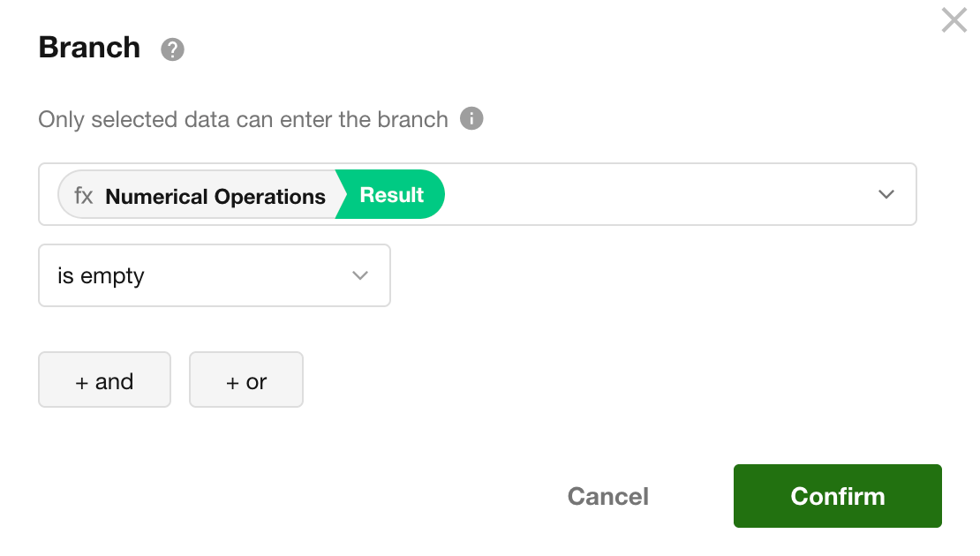Expand the data field selector chevron
The image size is (980, 556).
(x=886, y=194)
